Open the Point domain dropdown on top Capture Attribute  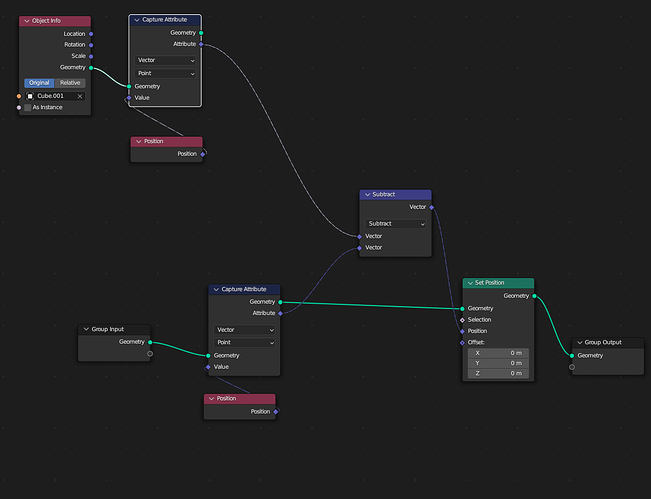(165, 73)
